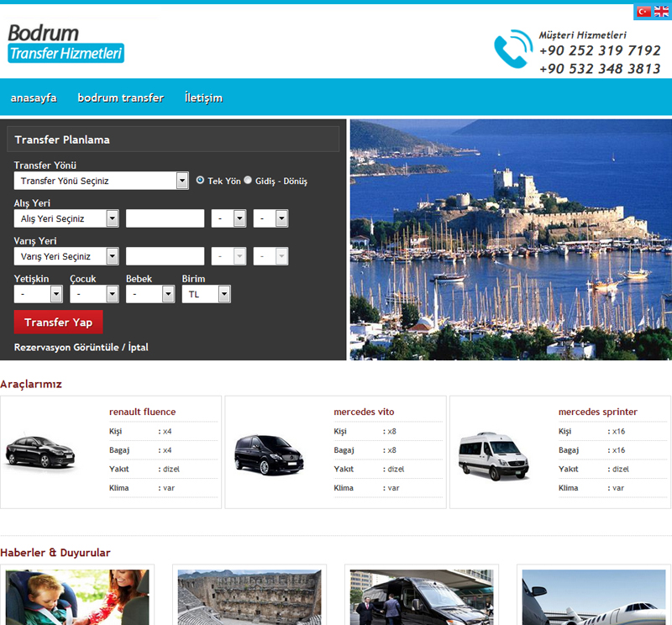The image size is (672, 625).
Task: Open bodrum transfer menu item
Action: pos(121,97)
